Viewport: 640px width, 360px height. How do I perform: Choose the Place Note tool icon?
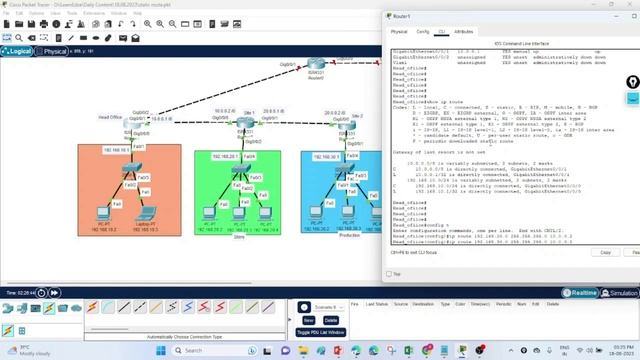click(x=58, y=38)
